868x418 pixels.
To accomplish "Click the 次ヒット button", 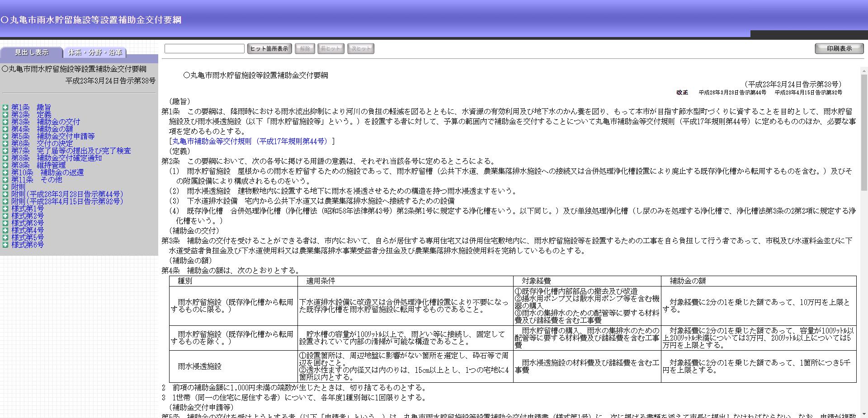I will point(360,48).
